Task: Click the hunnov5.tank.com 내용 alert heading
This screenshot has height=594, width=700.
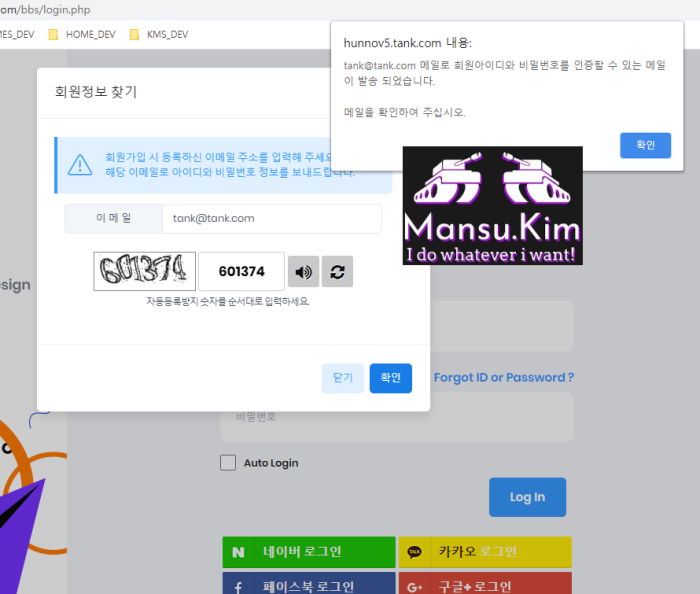Action: click(408, 43)
